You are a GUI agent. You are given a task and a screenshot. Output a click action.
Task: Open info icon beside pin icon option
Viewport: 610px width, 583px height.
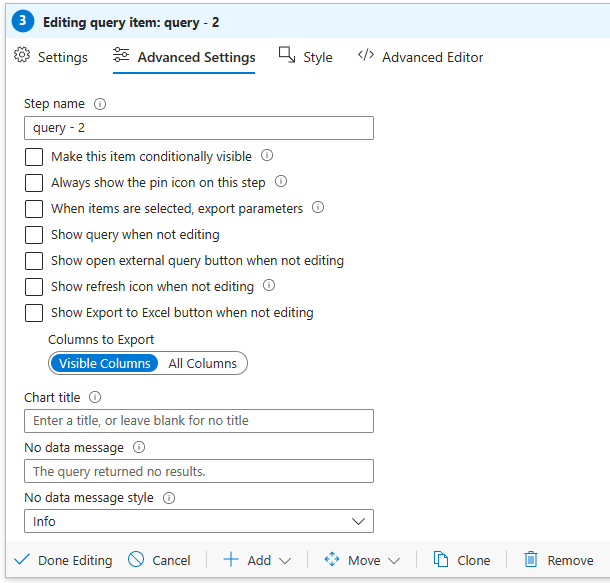coord(281,181)
